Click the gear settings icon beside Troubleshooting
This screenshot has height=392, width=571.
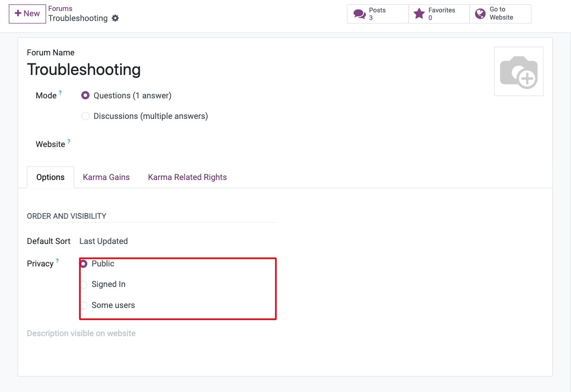coord(115,18)
